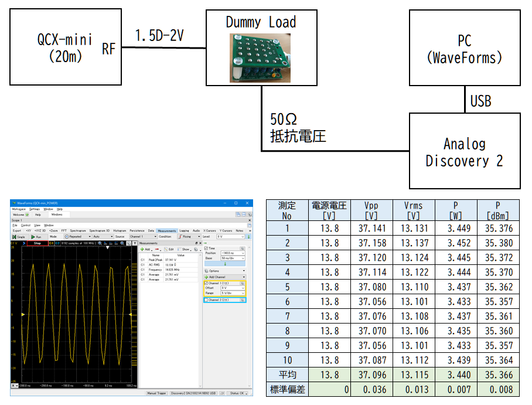Open the Base 50 ns/div dropdown
Image resolution: width=532 pixels, height=405 pixels.
point(233,258)
